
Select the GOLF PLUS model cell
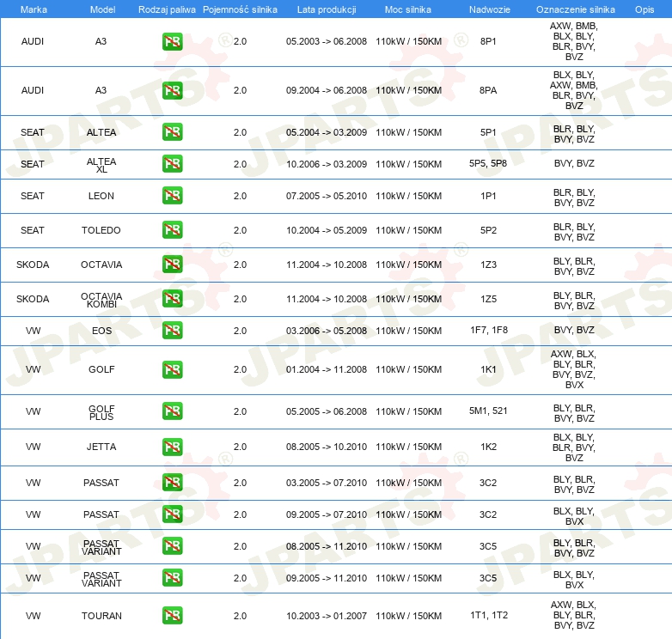pos(101,412)
